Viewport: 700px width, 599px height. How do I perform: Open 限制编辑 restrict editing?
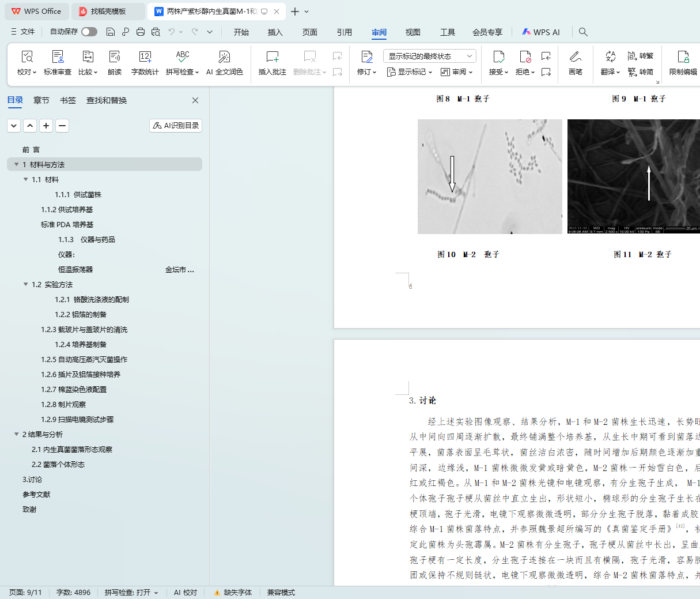(x=683, y=57)
